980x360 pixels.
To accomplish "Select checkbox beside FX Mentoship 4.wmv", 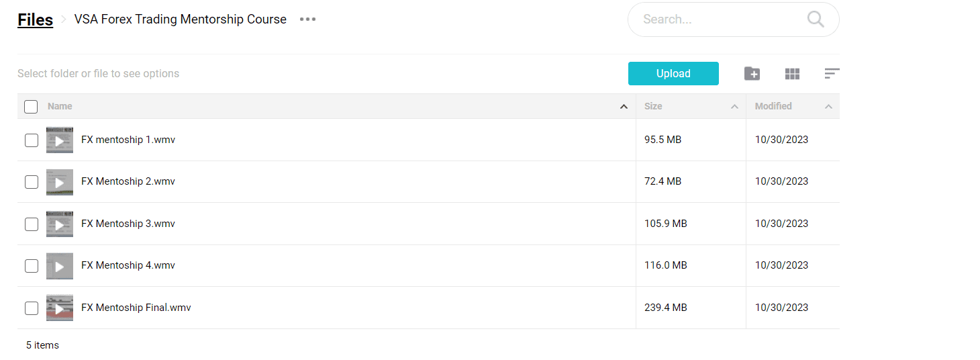I will click(32, 266).
